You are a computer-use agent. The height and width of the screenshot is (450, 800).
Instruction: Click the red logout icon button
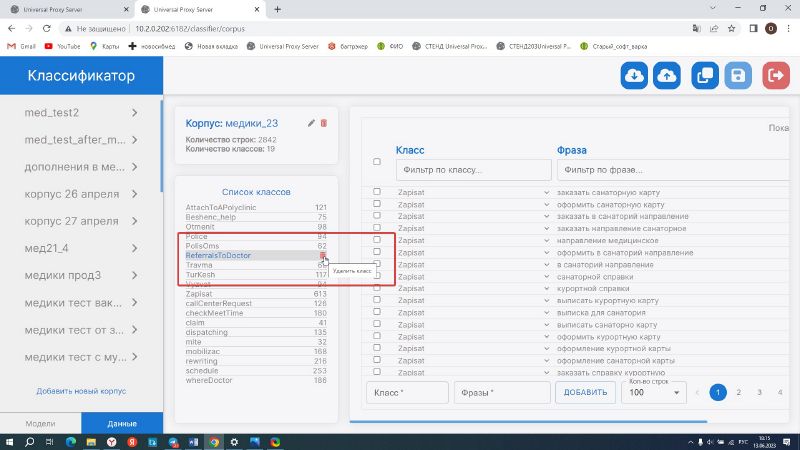[775, 75]
